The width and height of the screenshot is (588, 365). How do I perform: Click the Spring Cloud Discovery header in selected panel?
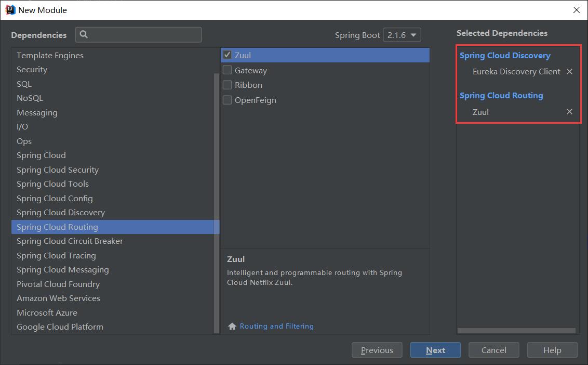[505, 55]
